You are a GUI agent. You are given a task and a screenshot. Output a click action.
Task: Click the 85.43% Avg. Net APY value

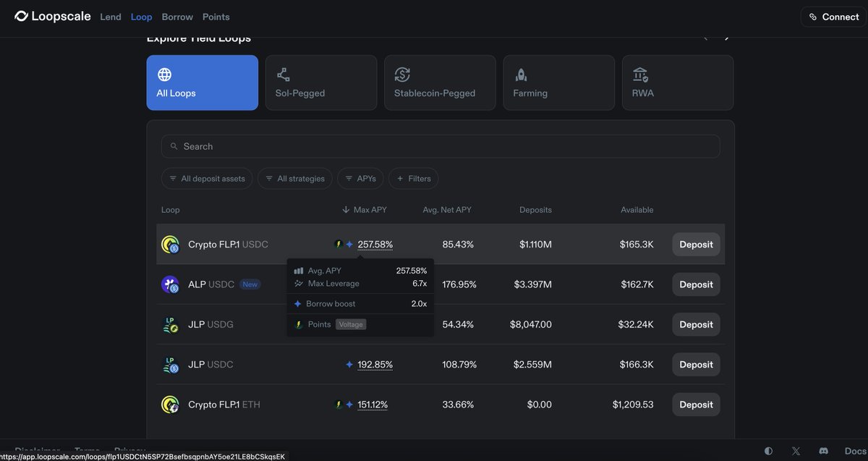[x=458, y=245]
